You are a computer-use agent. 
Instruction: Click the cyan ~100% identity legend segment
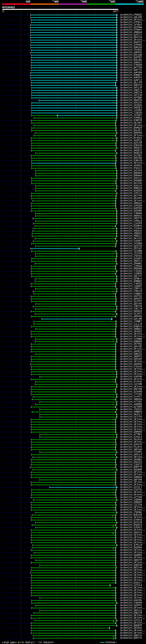(x=130, y=4)
